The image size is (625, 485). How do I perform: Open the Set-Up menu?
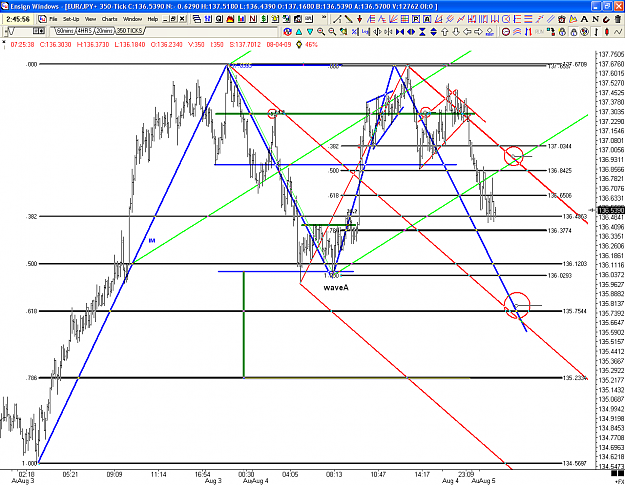click(x=71, y=19)
